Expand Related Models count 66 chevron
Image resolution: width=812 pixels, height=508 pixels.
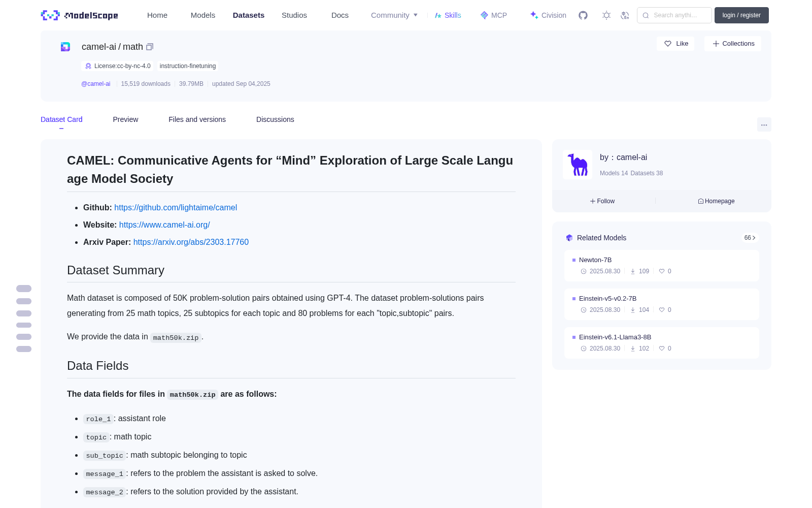tap(750, 238)
